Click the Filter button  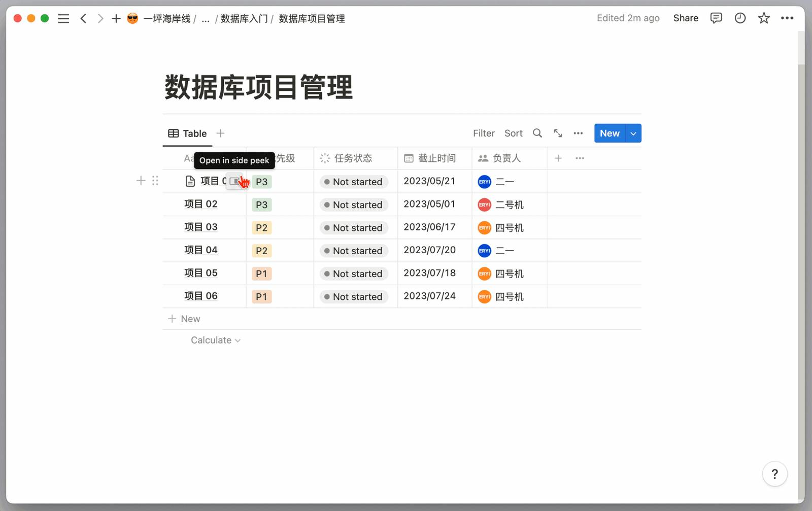484,133
